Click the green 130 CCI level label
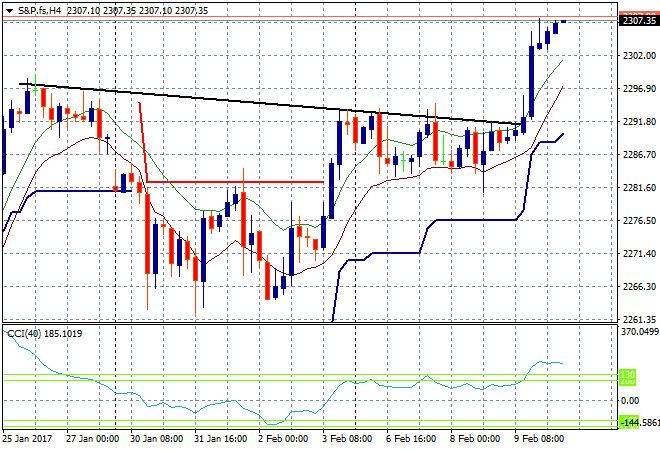This screenshot has height=450, width=660. [x=628, y=374]
